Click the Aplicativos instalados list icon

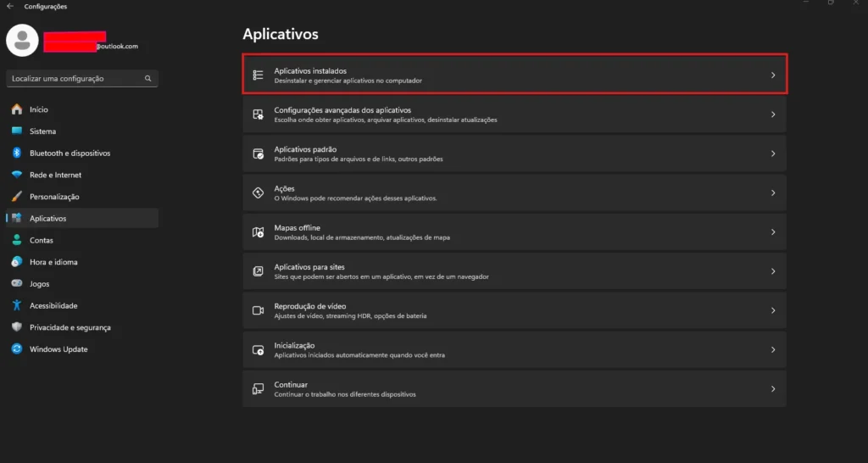pos(258,75)
